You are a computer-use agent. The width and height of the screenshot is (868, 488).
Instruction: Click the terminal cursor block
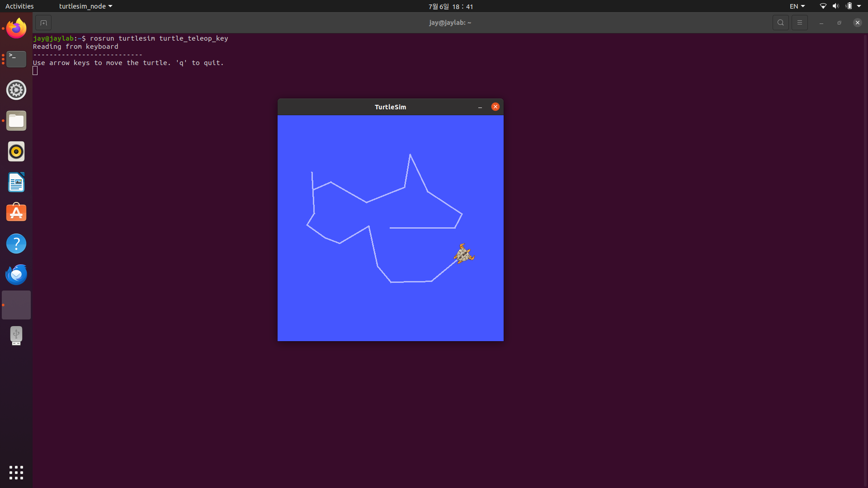pos(35,71)
